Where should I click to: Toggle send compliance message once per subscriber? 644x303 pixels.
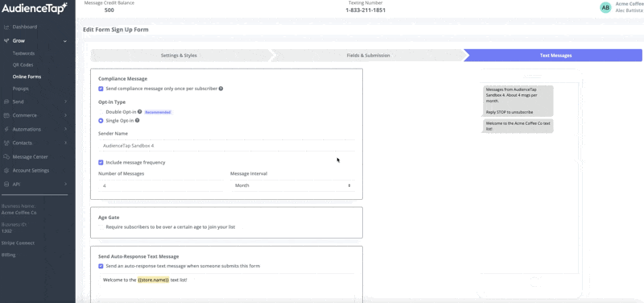pyautogui.click(x=101, y=89)
